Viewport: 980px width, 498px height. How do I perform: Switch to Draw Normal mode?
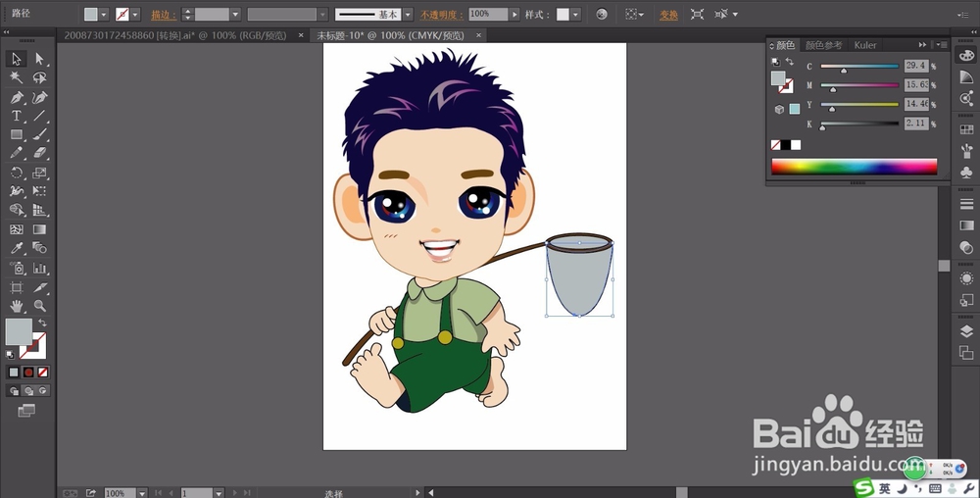(x=14, y=391)
